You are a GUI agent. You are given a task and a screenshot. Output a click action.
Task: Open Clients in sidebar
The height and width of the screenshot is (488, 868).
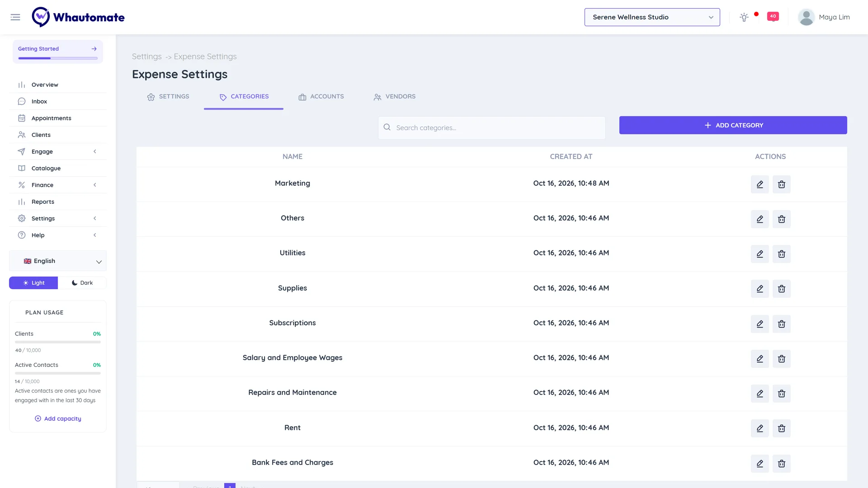58,135
